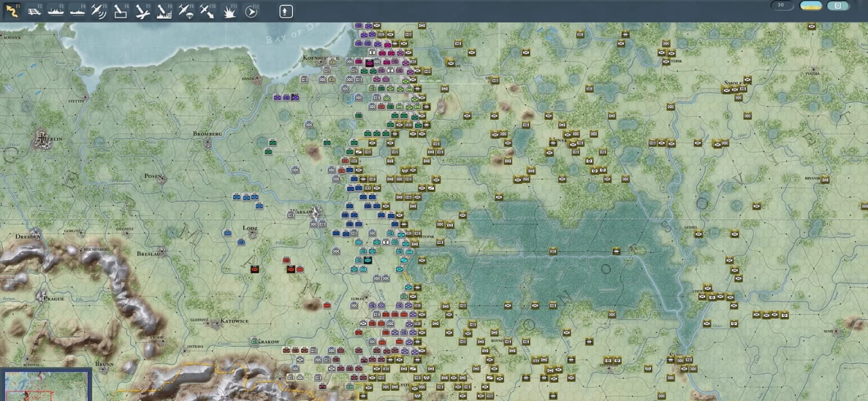
Task: Click the counter pill showing 0
Action: (838, 5)
